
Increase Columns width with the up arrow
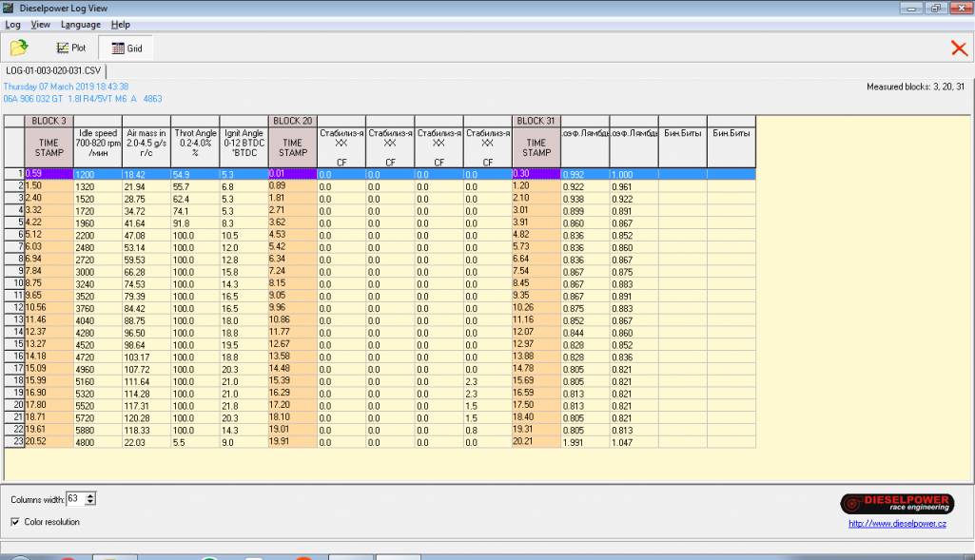click(93, 495)
